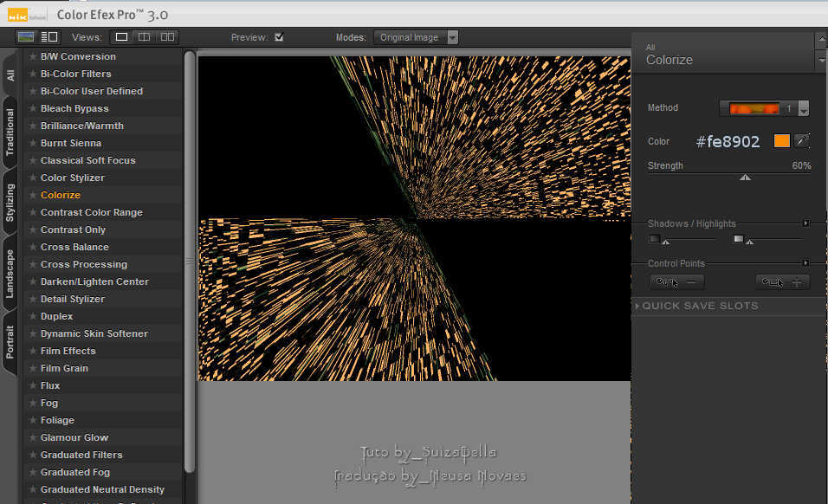The height and width of the screenshot is (504, 828).
Task: Toggle favorite star for B/W Conversion
Action: [33, 56]
